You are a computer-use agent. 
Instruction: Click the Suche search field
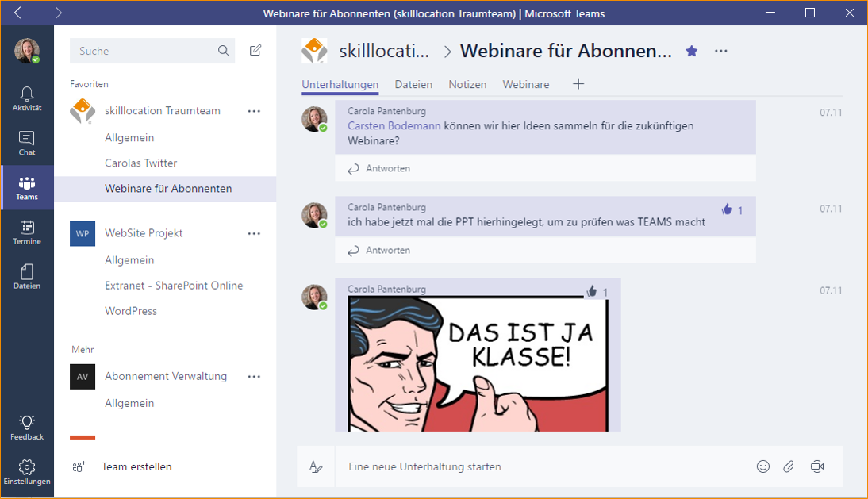coord(152,51)
